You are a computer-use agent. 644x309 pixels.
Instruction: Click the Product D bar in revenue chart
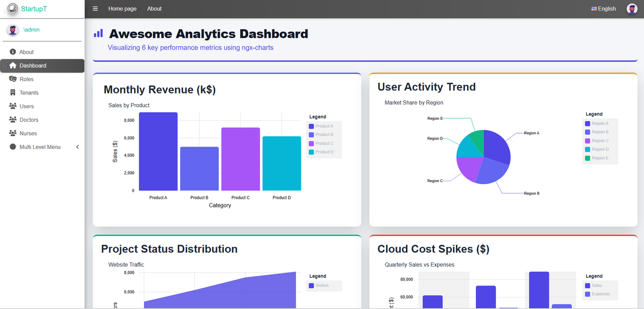[x=282, y=164]
